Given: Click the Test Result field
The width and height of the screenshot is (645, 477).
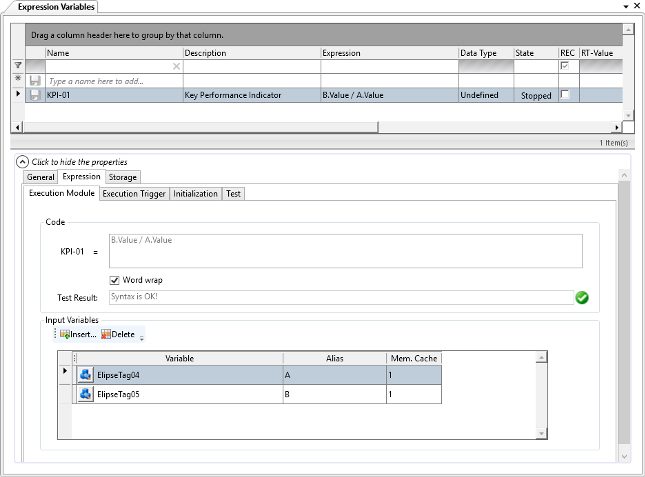Looking at the screenshot, I should [341, 297].
